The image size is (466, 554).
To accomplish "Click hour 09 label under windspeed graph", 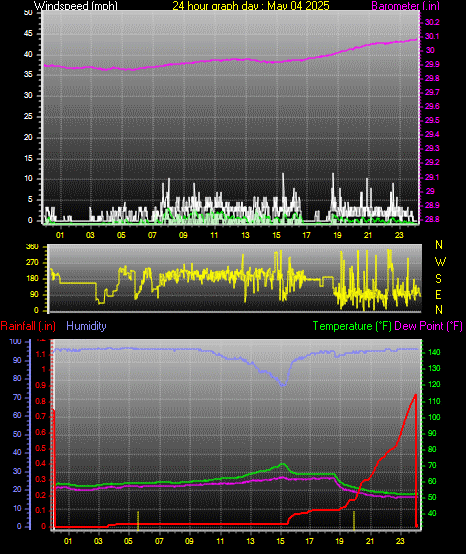I will [x=183, y=235].
